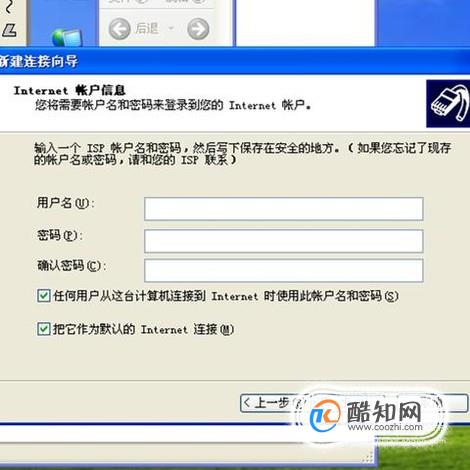Toggle checkbox 任何用户从这台计算机连接到 Internet
This screenshot has width=470, height=470.
[44, 296]
